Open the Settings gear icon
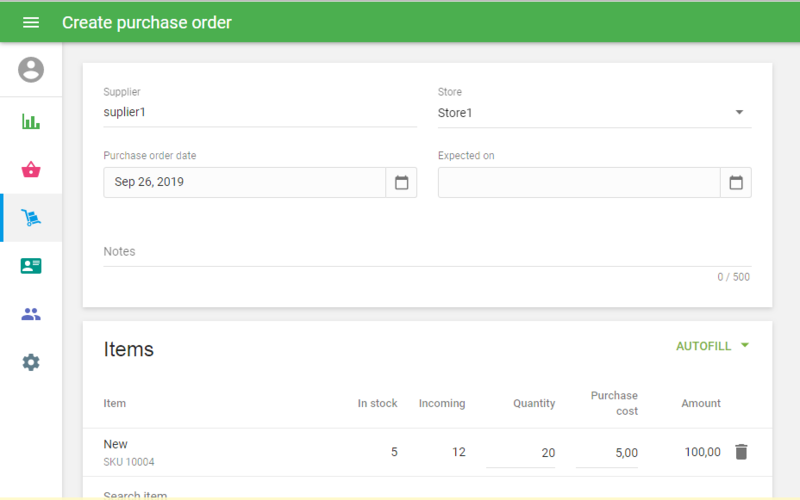The image size is (800, 500). 31,362
